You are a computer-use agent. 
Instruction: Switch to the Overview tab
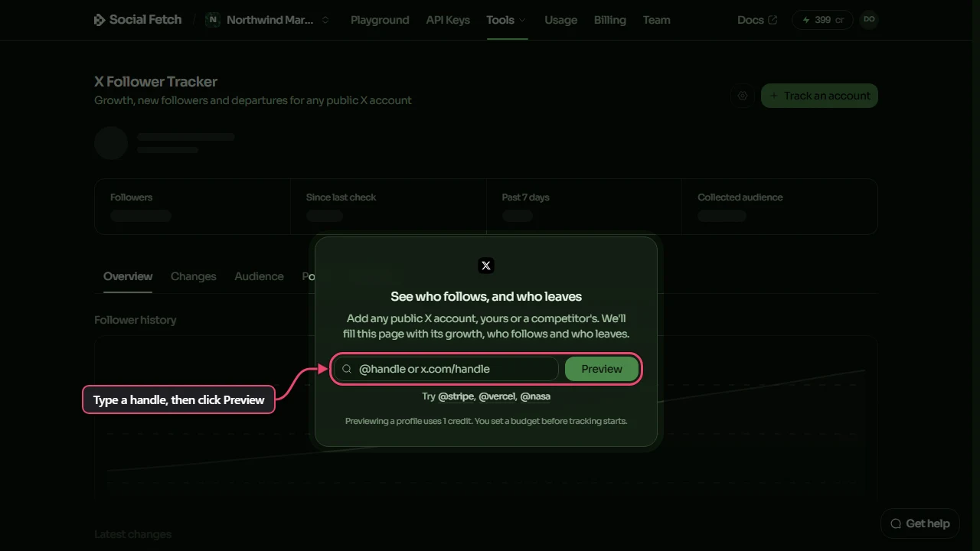(128, 276)
